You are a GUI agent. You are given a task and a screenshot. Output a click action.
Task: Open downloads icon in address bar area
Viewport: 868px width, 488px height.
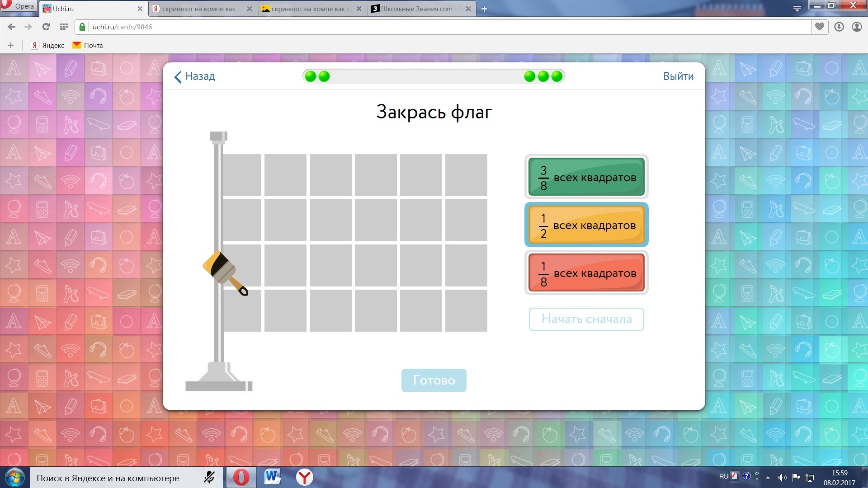tap(839, 27)
